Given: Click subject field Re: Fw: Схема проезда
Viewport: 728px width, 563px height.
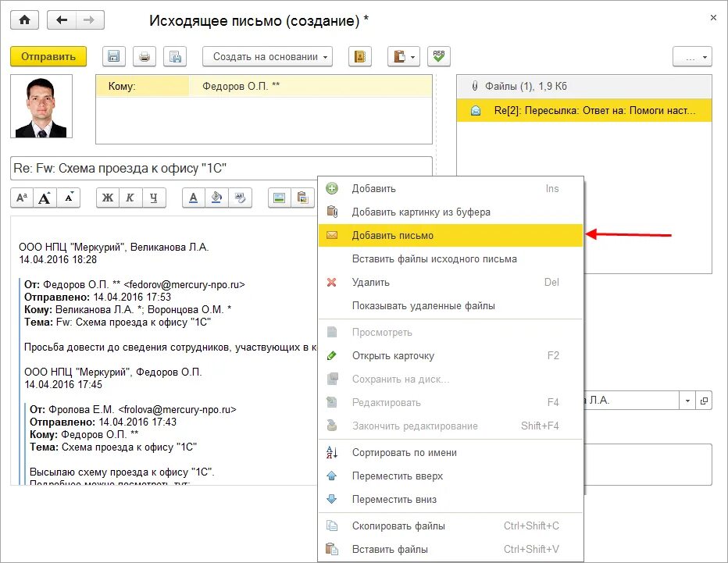Looking at the screenshot, I should coord(221,168).
